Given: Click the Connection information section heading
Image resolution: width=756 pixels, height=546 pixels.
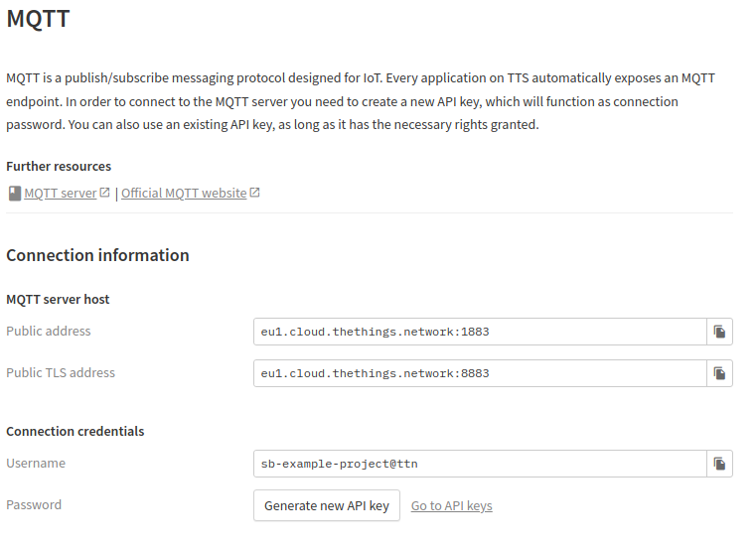Looking at the screenshot, I should tap(97, 255).
